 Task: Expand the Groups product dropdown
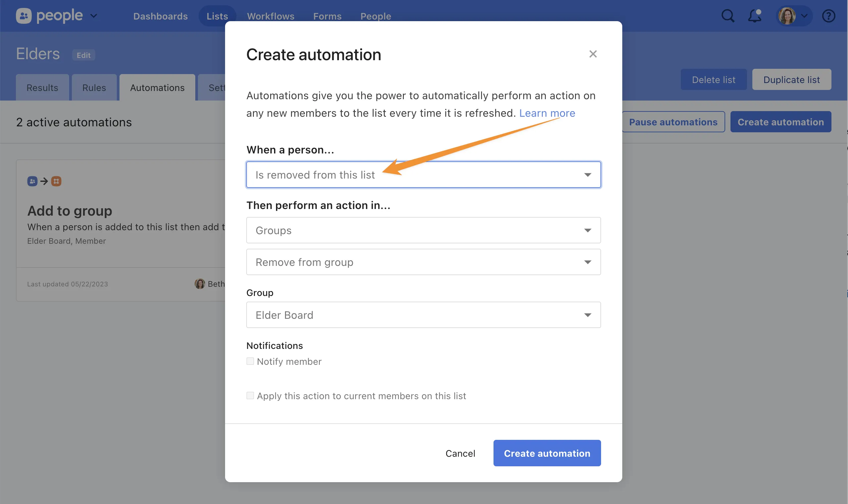tap(423, 230)
